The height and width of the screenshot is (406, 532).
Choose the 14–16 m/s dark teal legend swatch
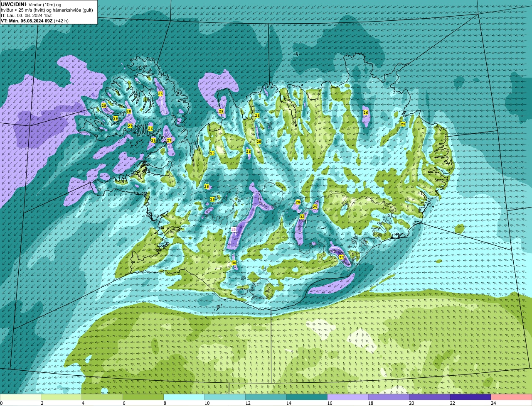(308, 397)
